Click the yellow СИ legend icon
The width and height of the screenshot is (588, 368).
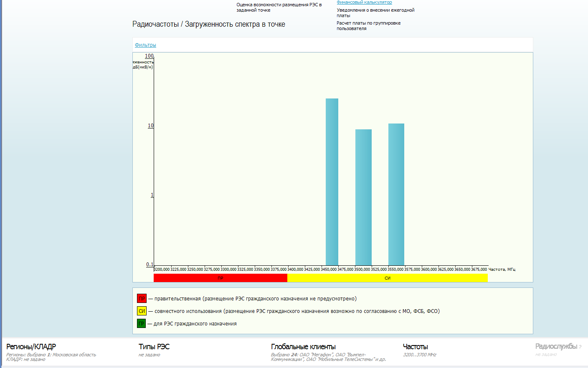(142, 311)
